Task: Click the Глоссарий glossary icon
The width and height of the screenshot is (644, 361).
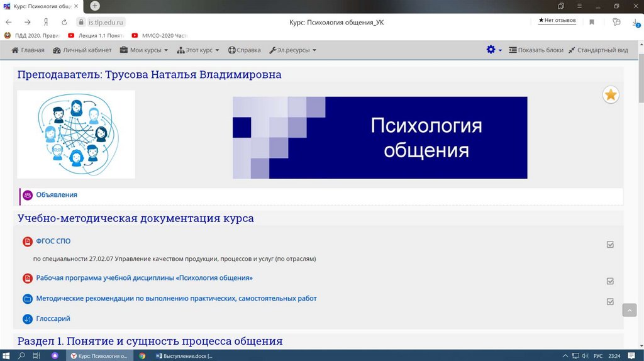Action: coord(27,319)
